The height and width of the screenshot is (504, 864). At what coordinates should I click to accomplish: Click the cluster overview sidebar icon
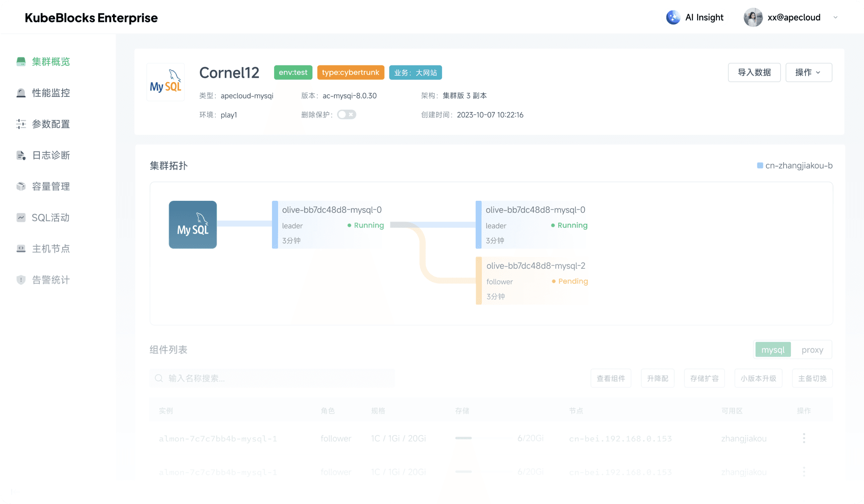21,62
